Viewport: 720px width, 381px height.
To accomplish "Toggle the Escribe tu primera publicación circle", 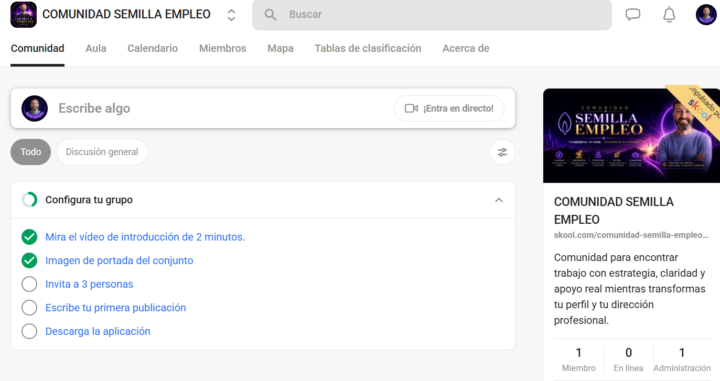I will click(x=29, y=308).
